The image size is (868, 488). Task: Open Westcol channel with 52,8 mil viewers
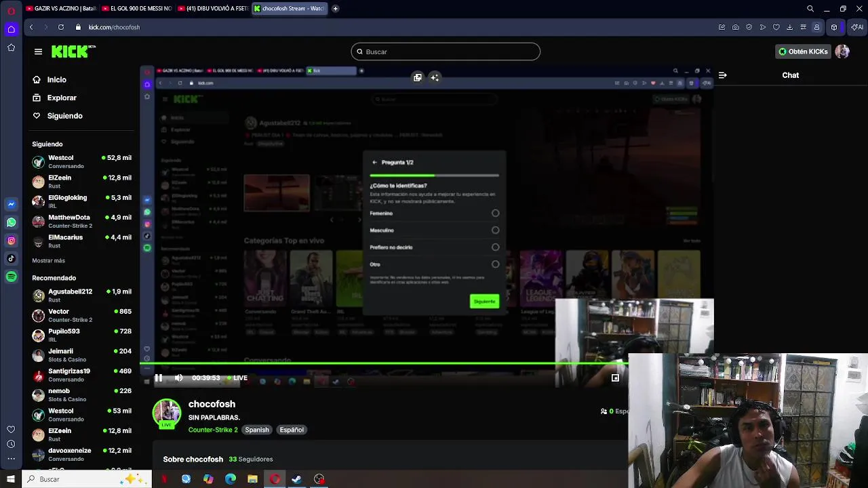tap(82, 162)
